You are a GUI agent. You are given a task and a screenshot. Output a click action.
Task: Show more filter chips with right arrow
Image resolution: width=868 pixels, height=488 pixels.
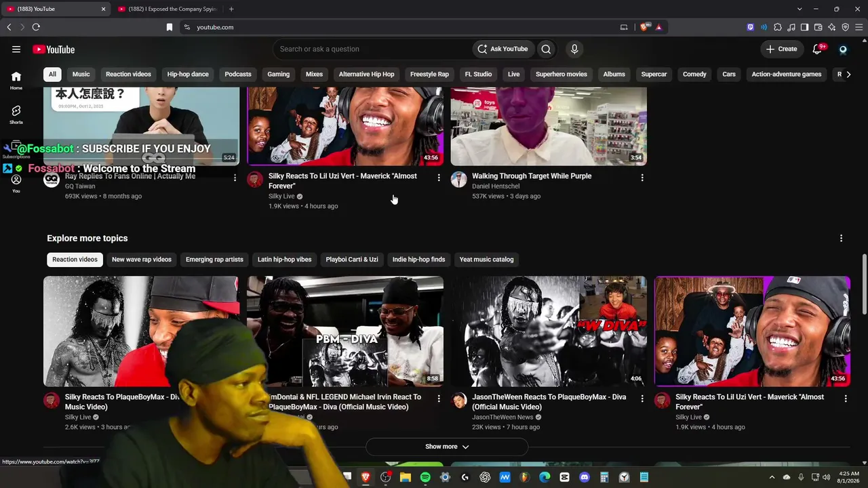[x=848, y=74]
